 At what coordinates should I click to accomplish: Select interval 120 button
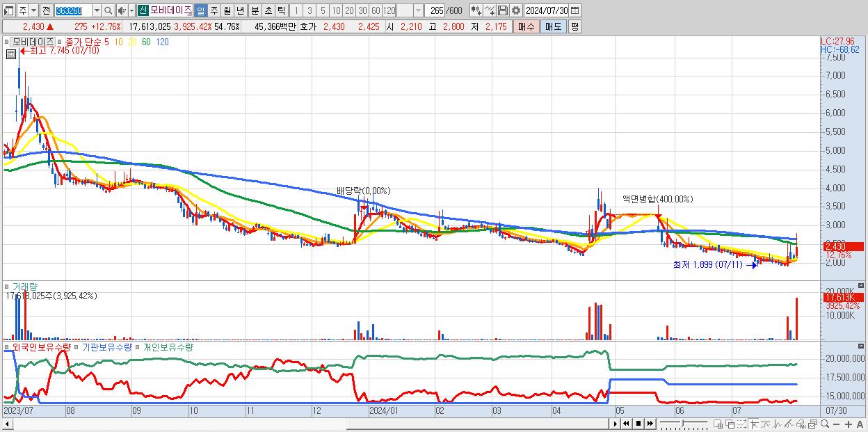point(389,10)
